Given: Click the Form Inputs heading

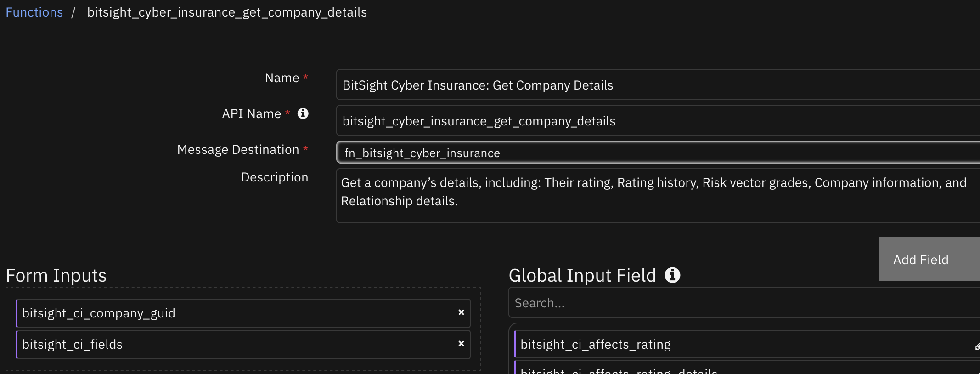Looking at the screenshot, I should [x=56, y=276].
